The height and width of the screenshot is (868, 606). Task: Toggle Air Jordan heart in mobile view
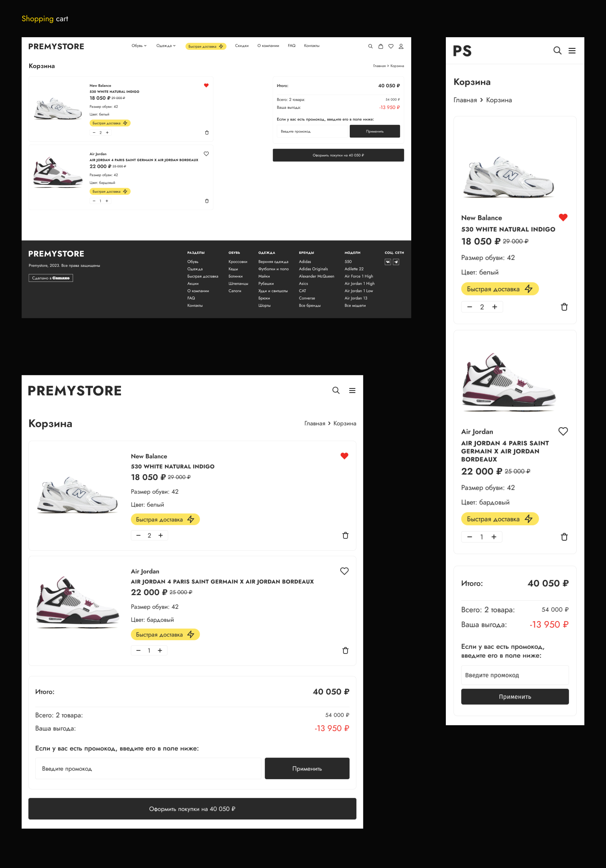(x=563, y=431)
